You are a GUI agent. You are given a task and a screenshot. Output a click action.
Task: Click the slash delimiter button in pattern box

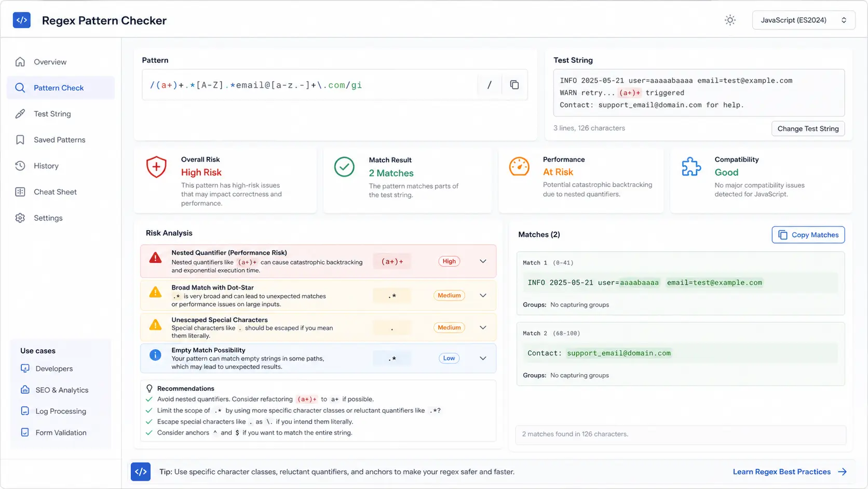[x=490, y=85]
